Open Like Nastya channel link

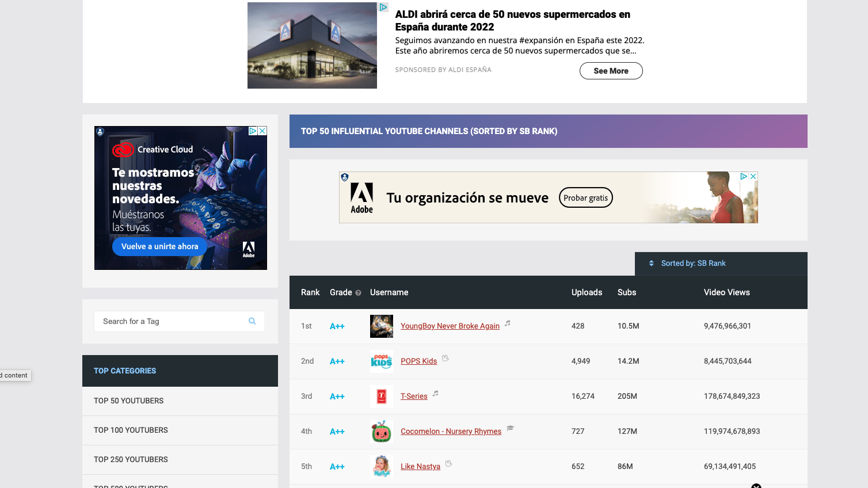(x=421, y=467)
